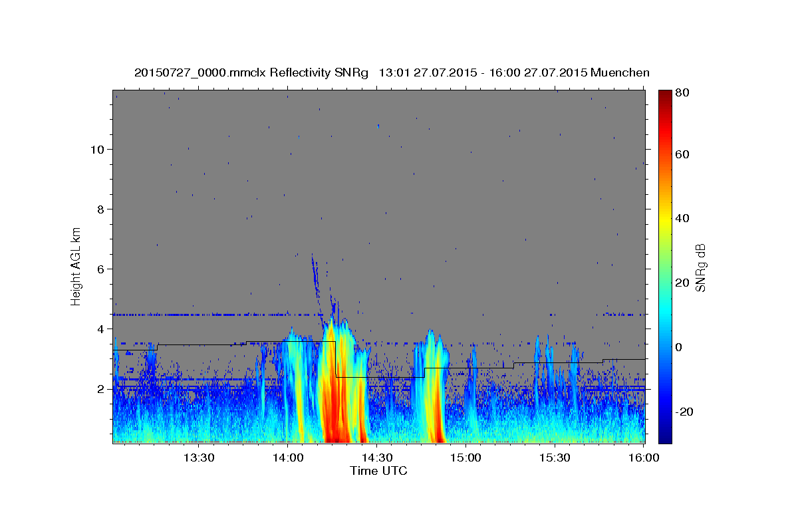Click the height tick label 8
The width and height of the screenshot is (798, 532).
100,209
